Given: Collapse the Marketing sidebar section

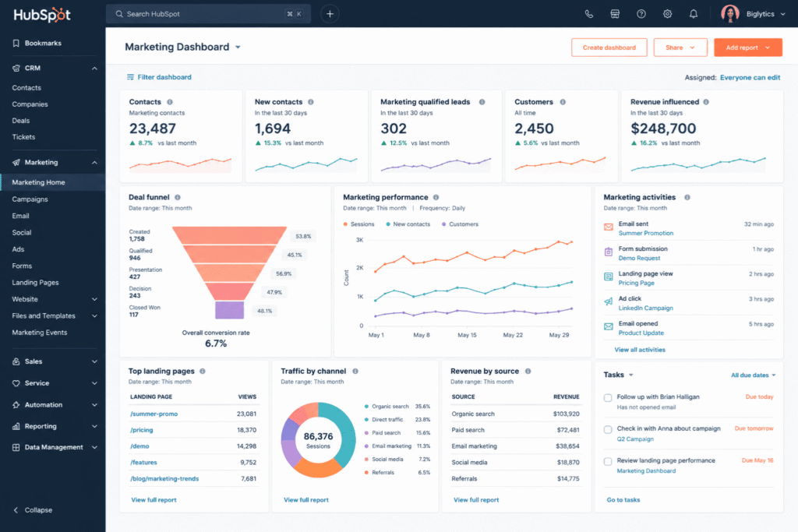Looking at the screenshot, I should (x=94, y=163).
